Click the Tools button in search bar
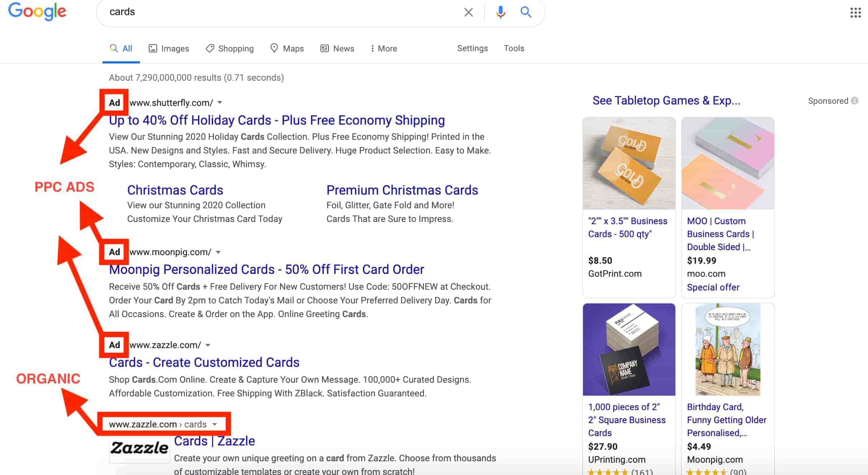The height and width of the screenshot is (475, 868). tap(513, 49)
